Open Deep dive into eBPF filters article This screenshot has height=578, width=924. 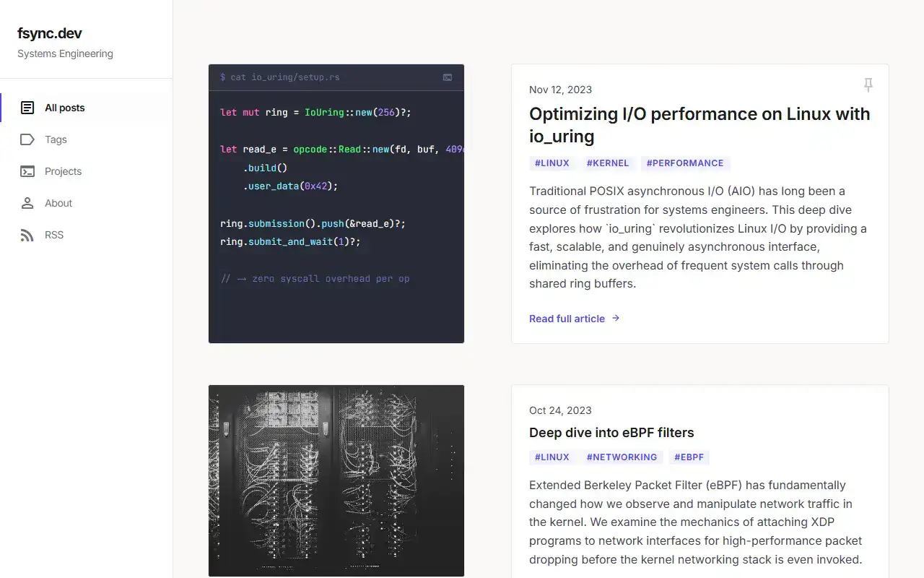(611, 433)
